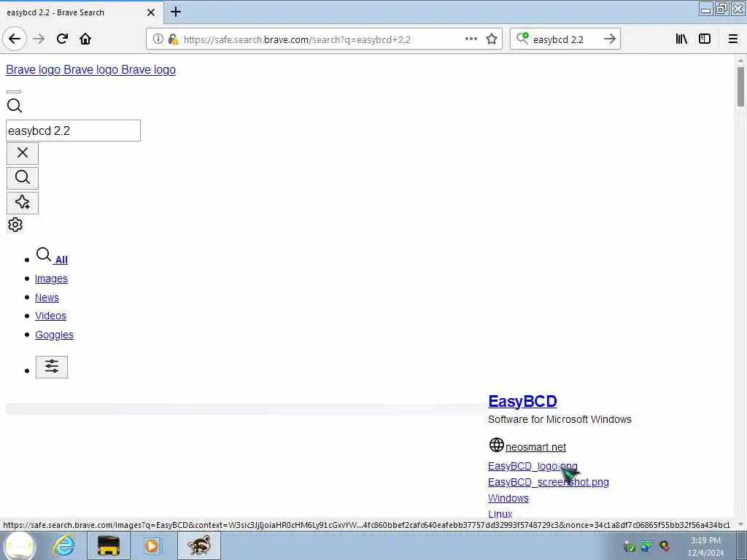Screen dimensions: 747x560
Task: Open a new tab with the plus
Action: (176, 12)
